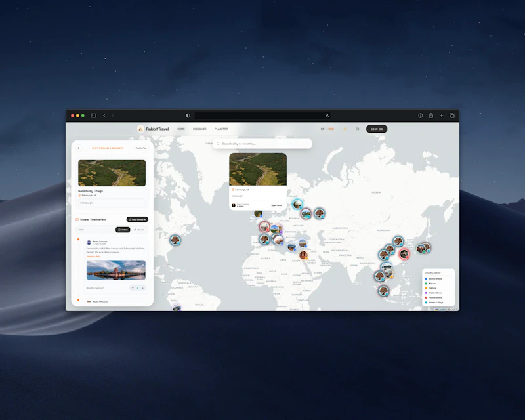Click the Nature green legend swatch
Screen dimensions: 525x420
(426, 283)
